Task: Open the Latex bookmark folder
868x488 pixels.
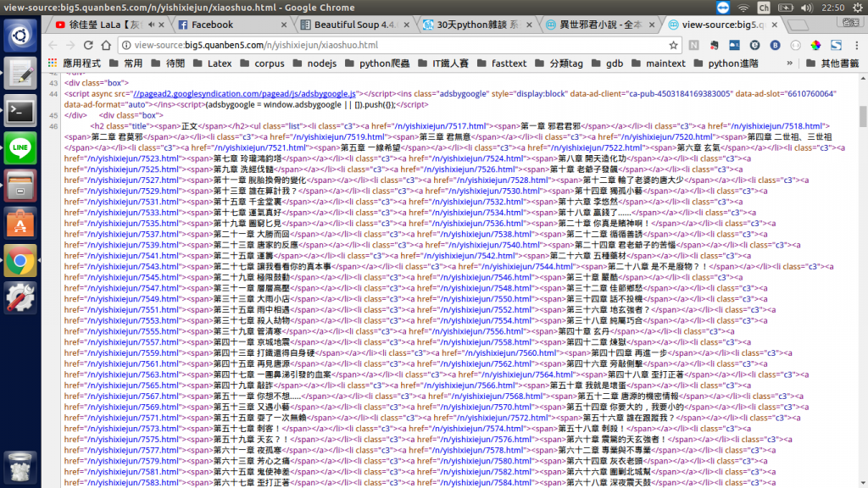Action: (213, 63)
